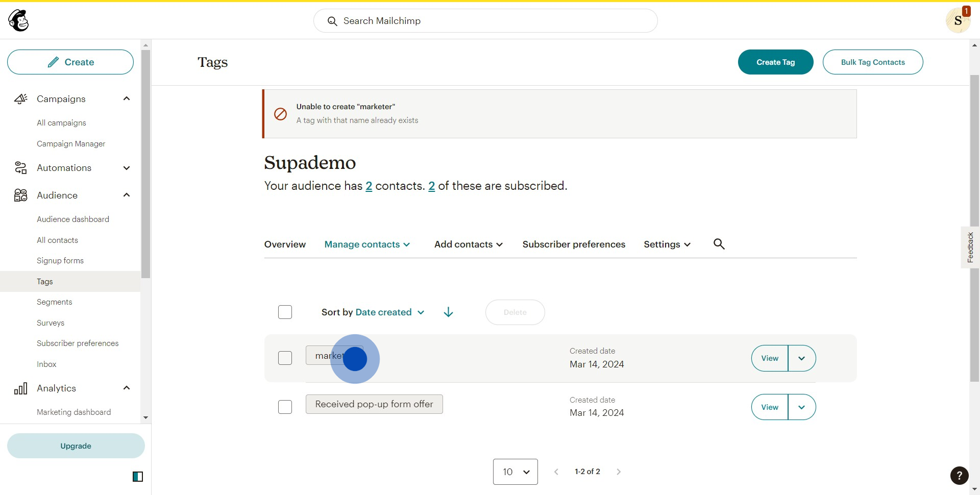Collapse the Audience section chevron

[x=127, y=195]
